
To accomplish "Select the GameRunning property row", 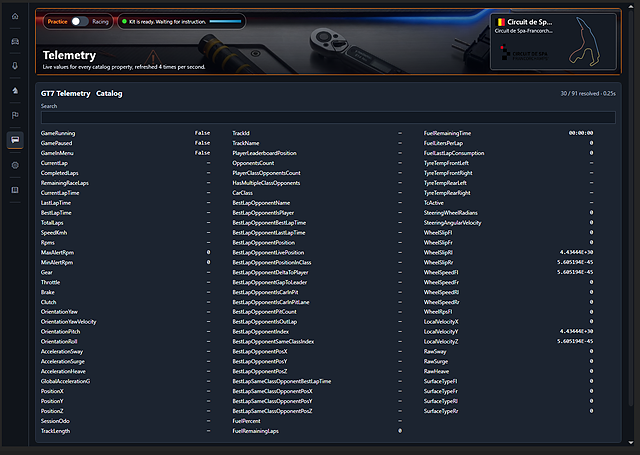I will (x=126, y=133).
